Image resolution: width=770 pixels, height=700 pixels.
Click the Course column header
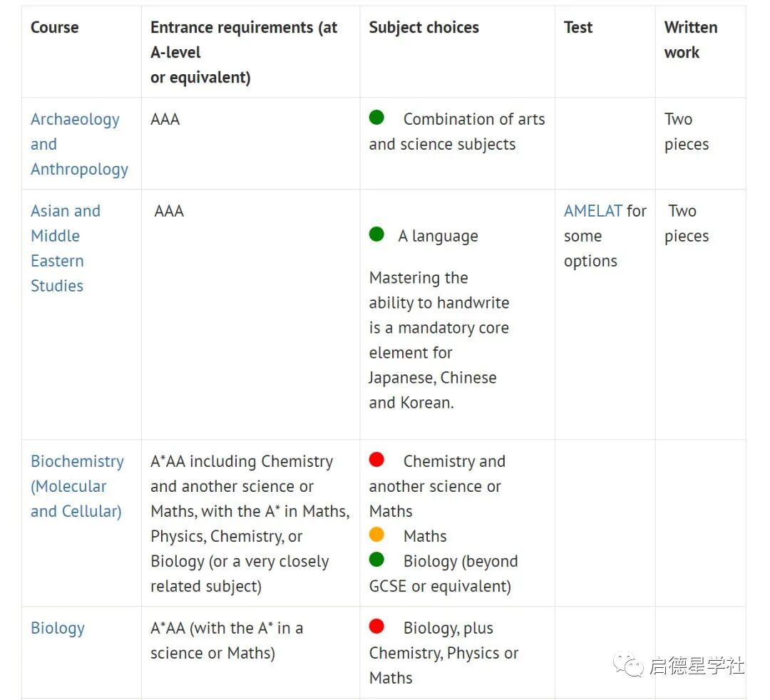click(55, 28)
